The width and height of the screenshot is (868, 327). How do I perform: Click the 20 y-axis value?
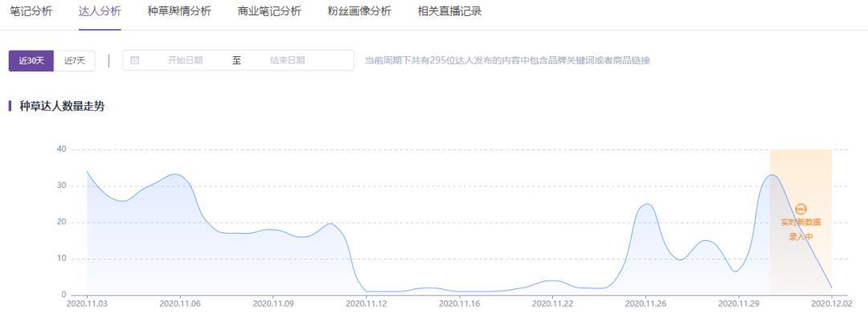click(61, 222)
